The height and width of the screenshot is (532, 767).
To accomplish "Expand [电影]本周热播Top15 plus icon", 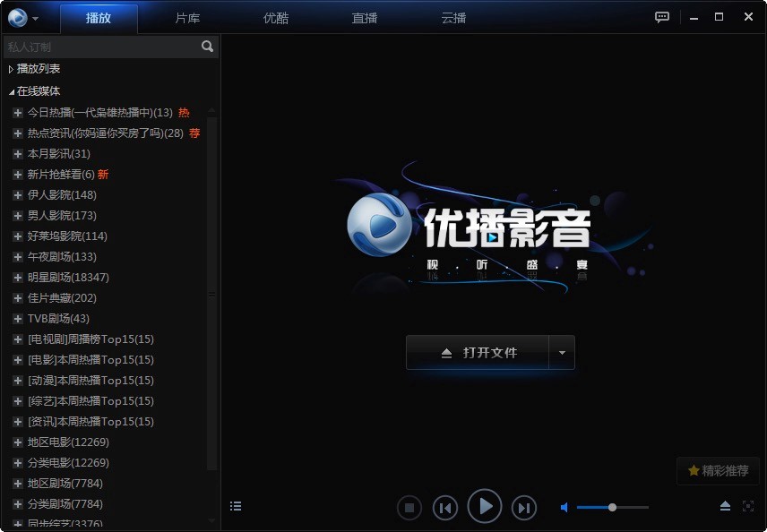I will click(18, 360).
